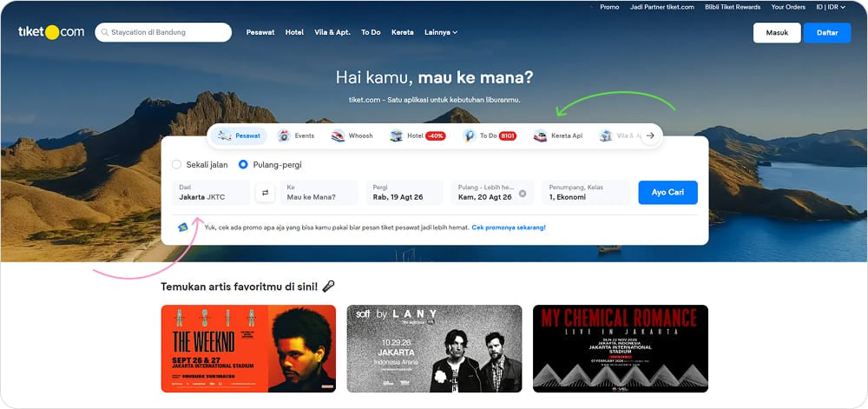Click the airplane icon in Pesawat tab
Screen dimensions: 868x409
225,135
